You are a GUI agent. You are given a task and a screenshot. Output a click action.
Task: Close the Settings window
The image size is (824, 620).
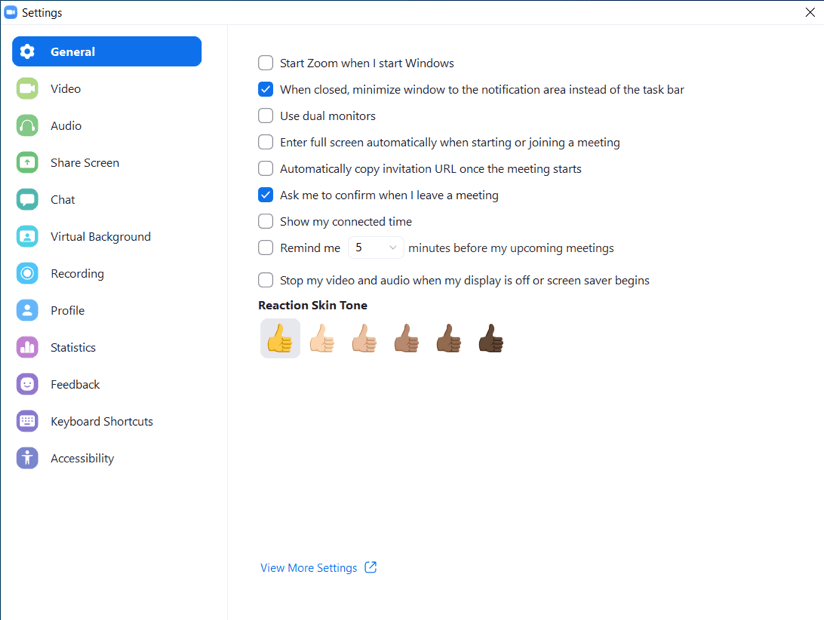click(810, 12)
